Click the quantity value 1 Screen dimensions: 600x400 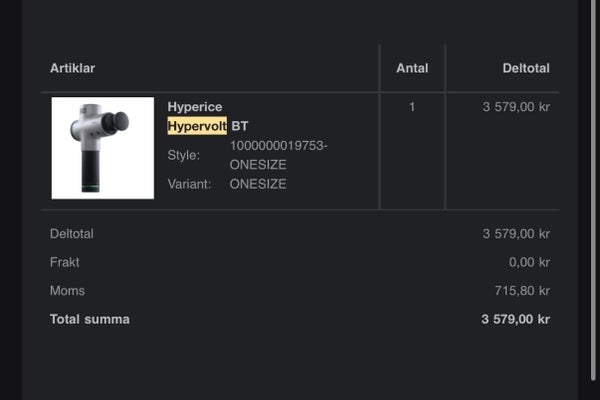(412, 107)
